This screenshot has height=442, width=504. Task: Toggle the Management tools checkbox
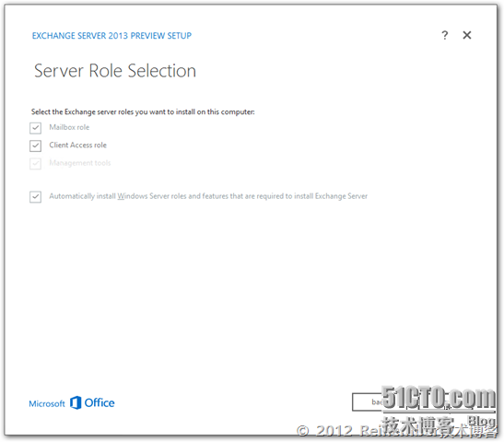(35, 164)
